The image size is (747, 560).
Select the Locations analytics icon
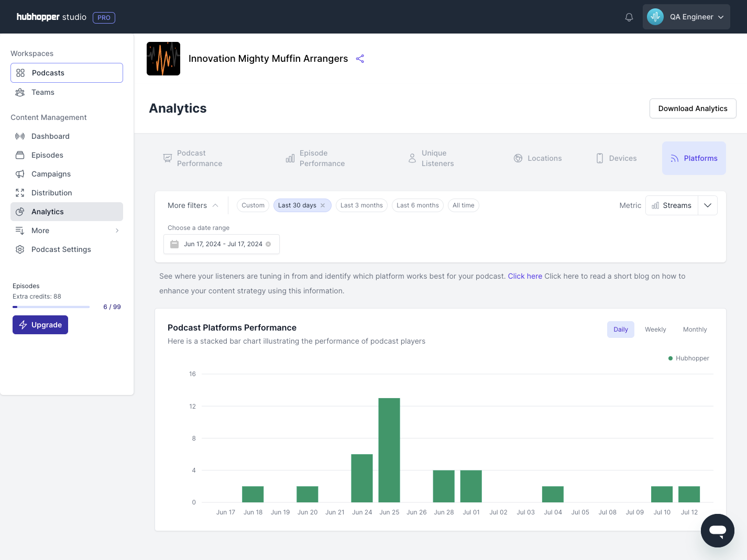pyautogui.click(x=518, y=158)
